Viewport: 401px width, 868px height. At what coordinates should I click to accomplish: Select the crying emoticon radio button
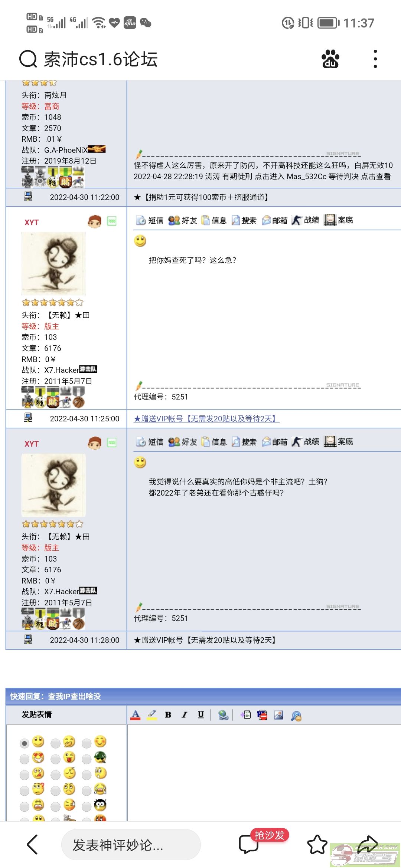coord(87,791)
